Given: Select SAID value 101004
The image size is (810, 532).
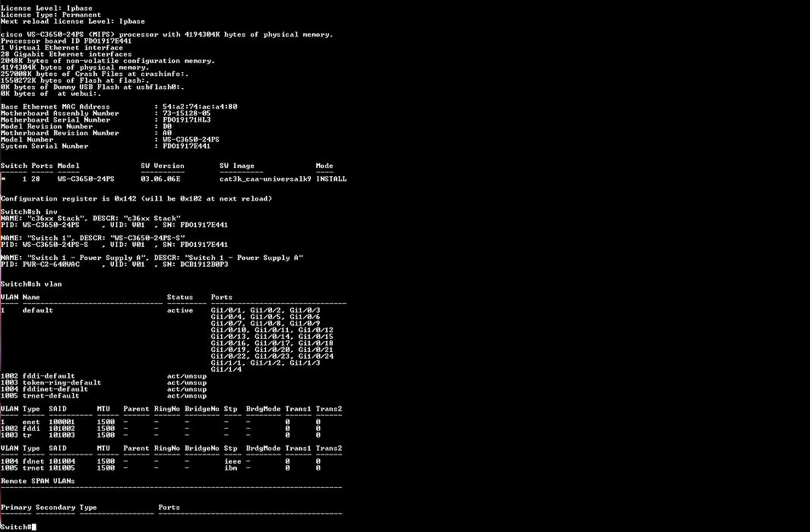Looking at the screenshot, I should point(62,462).
